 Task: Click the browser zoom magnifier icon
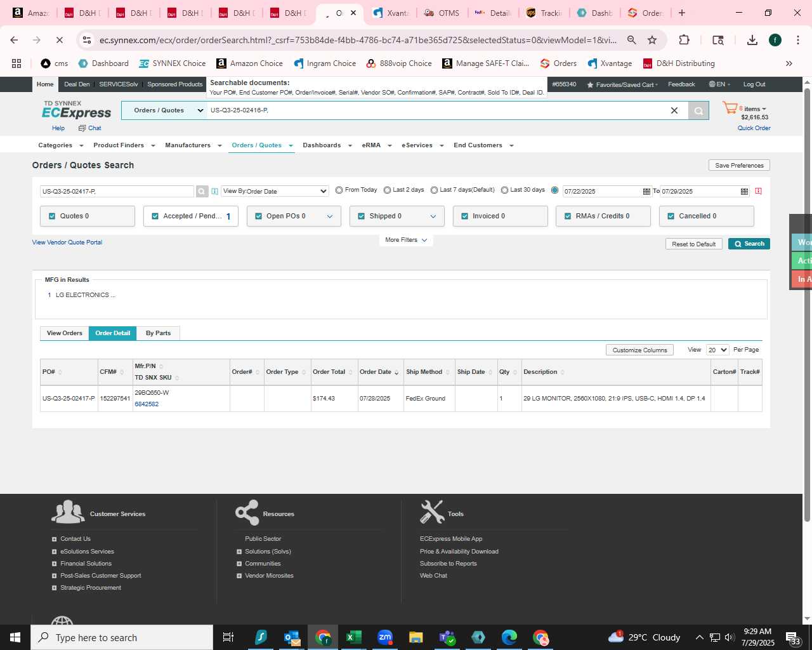tap(632, 40)
